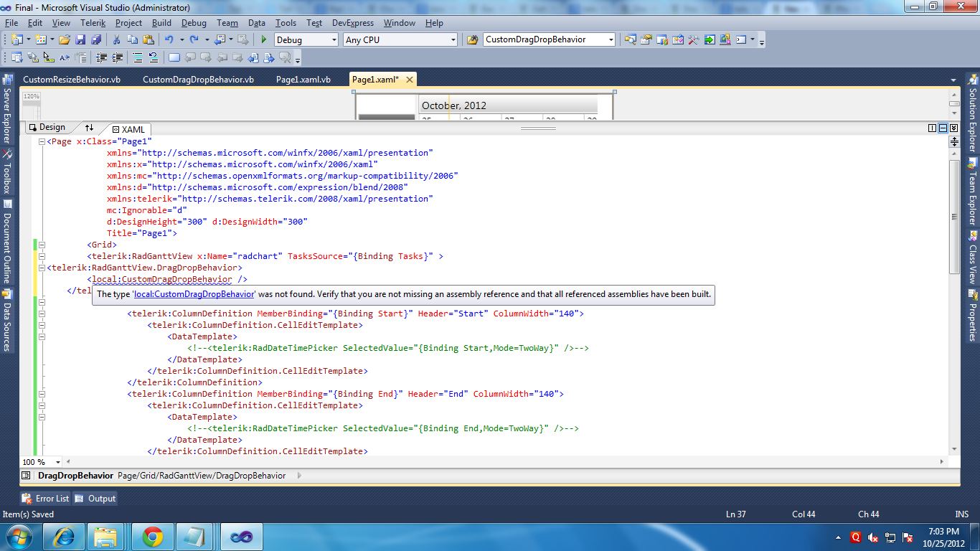
Task: Switch to the CustomDragDropBehavior.vb tab
Action: (198, 80)
